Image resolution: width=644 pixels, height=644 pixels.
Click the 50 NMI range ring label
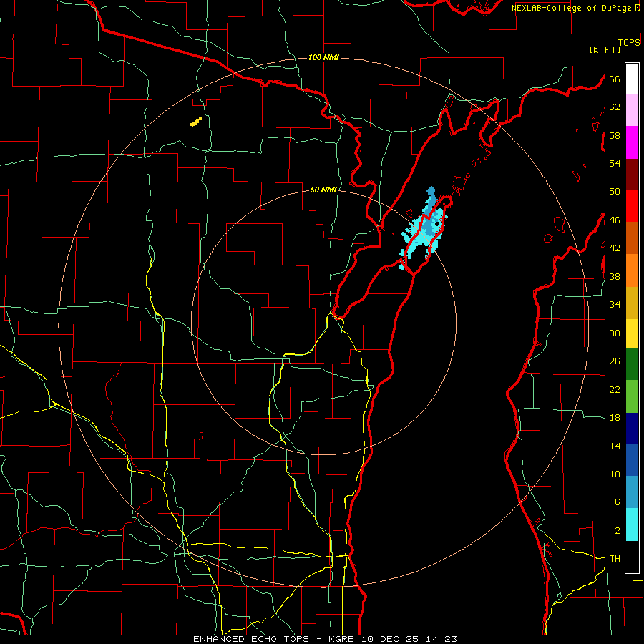pyautogui.click(x=323, y=190)
